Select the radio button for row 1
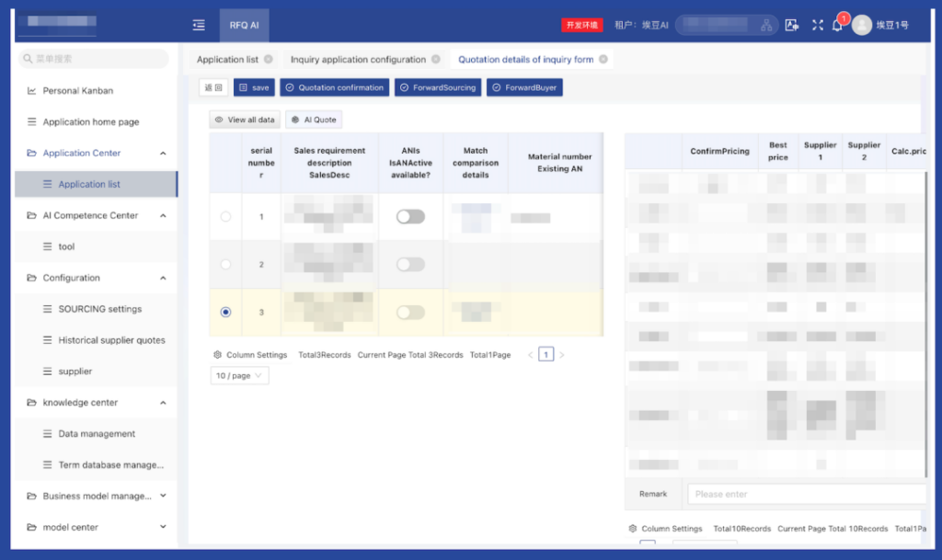Viewport: 942px width, 560px height. pos(225,217)
